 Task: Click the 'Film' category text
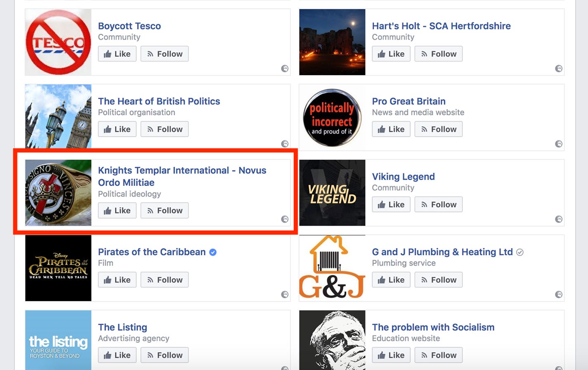pyautogui.click(x=106, y=263)
